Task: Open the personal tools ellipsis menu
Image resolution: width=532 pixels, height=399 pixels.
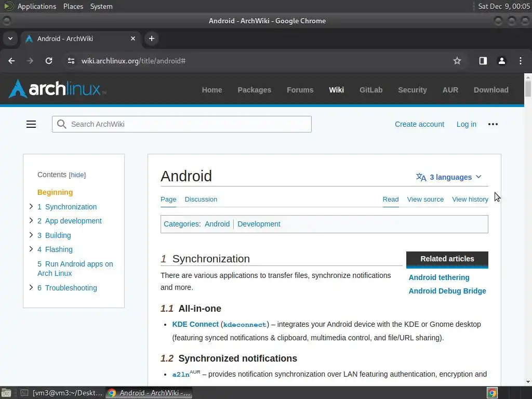Action: pyautogui.click(x=493, y=124)
